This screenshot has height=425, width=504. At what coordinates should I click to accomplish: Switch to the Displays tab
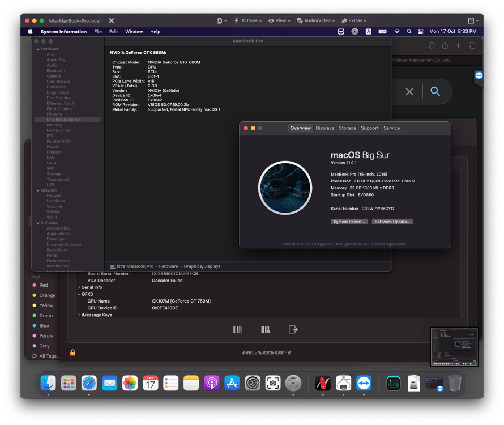click(x=324, y=128)
